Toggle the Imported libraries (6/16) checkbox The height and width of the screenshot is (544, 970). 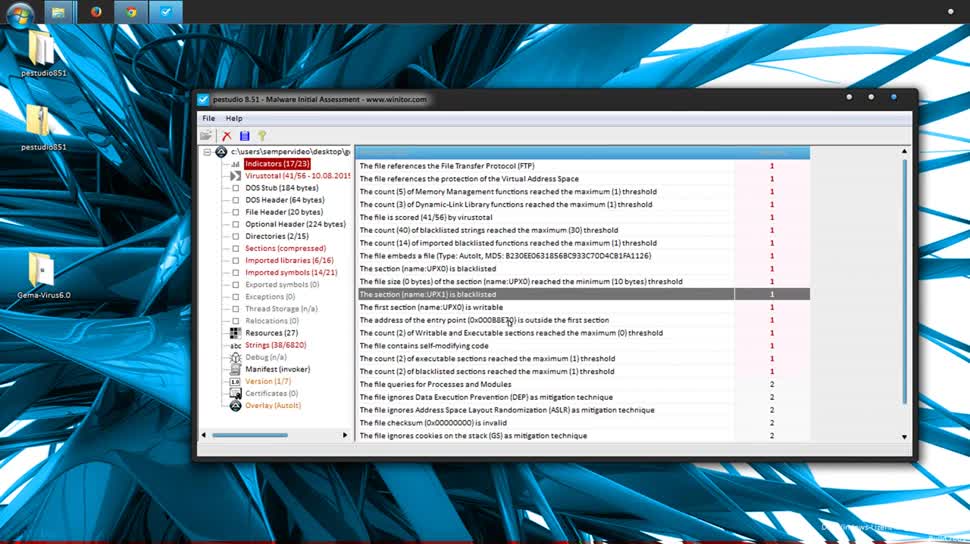click(x=236, y=261)
